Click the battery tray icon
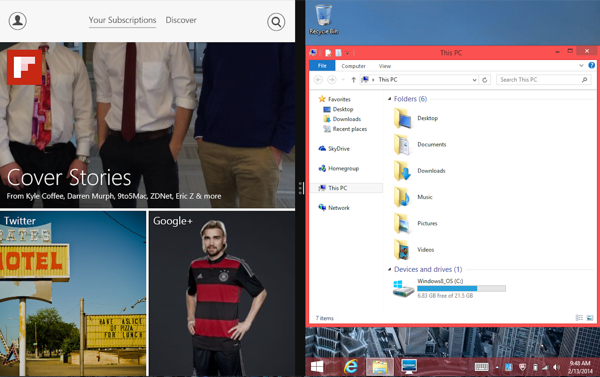 click(535, 367)
